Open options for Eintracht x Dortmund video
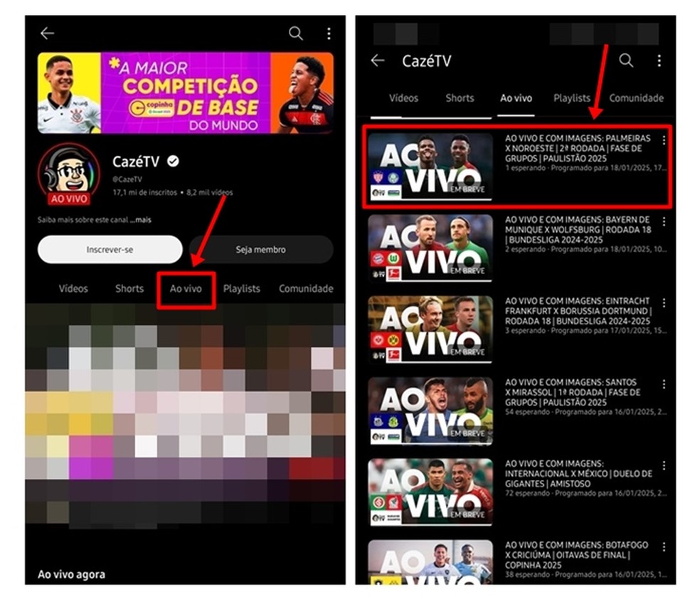The image size is (700, 599). tap(664, 302)
